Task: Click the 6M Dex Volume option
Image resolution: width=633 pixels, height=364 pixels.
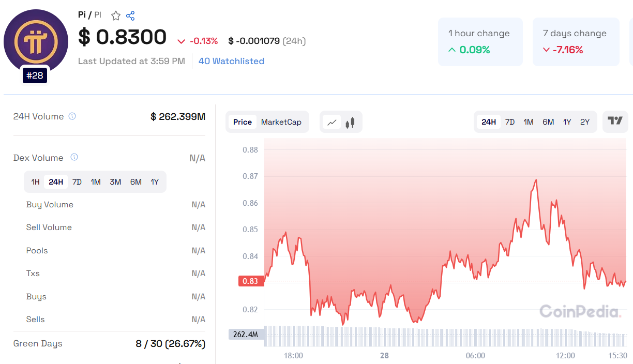Action: click(x=135, y=181)
